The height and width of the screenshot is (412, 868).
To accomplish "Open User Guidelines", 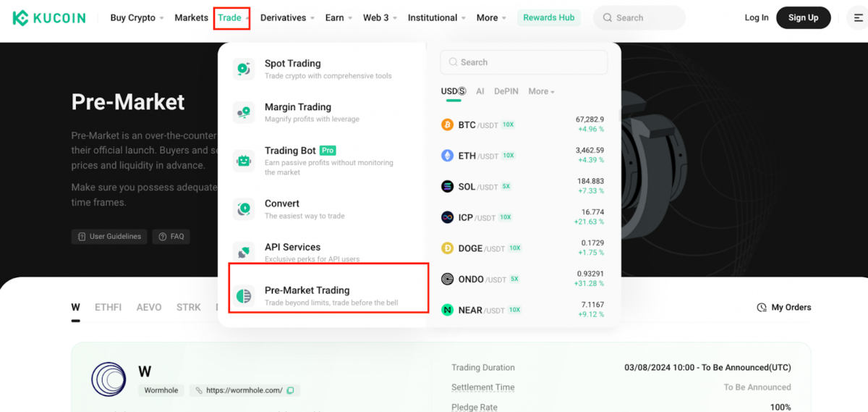I will point(109,237).
